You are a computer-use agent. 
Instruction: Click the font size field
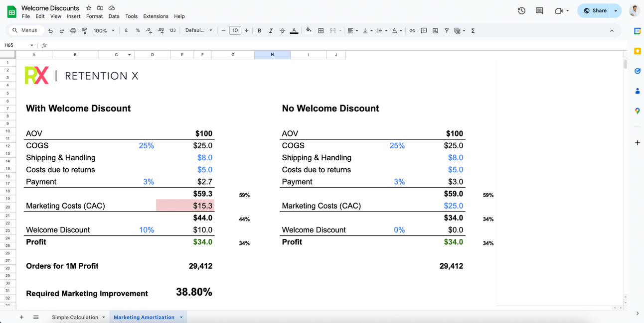pyautogui.click(x=235, y=30)
